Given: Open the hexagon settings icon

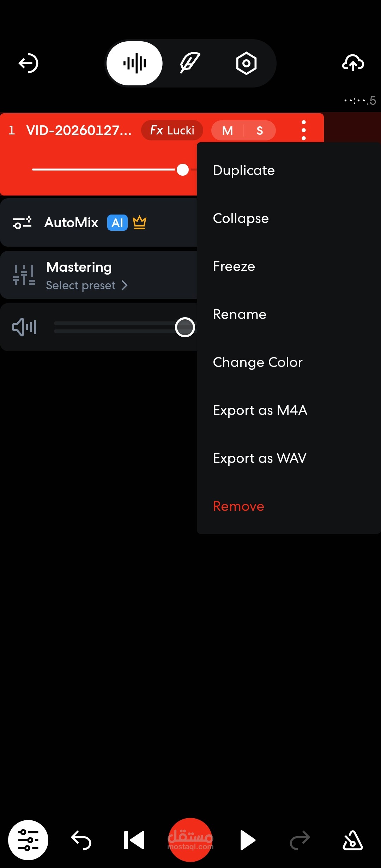Looking at the screenshot, I should click(246, 64).
